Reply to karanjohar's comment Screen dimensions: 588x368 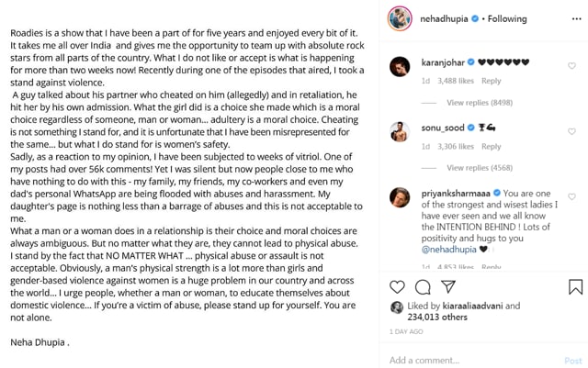[x=492, y=81]
